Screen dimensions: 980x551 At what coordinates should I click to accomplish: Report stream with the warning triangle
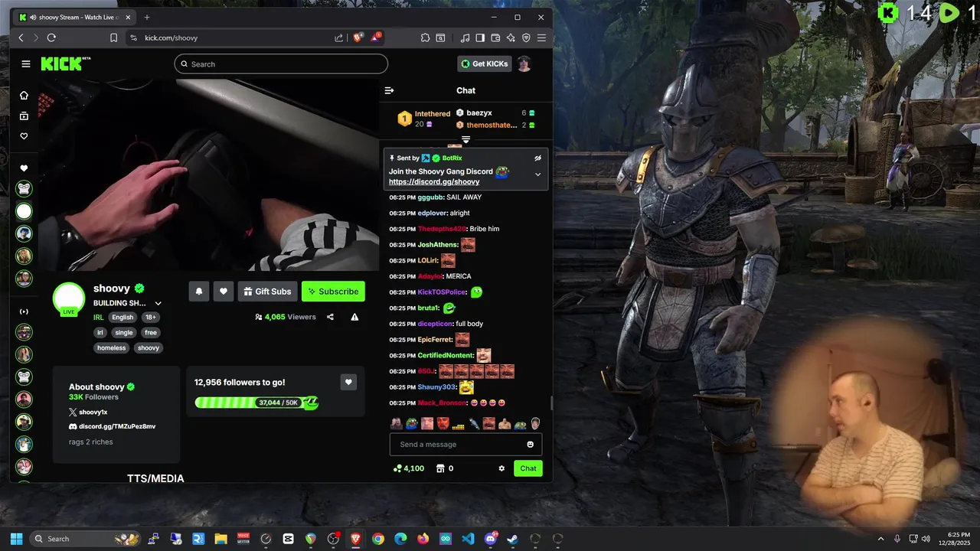pyautogui.click(x=354, y=317)
